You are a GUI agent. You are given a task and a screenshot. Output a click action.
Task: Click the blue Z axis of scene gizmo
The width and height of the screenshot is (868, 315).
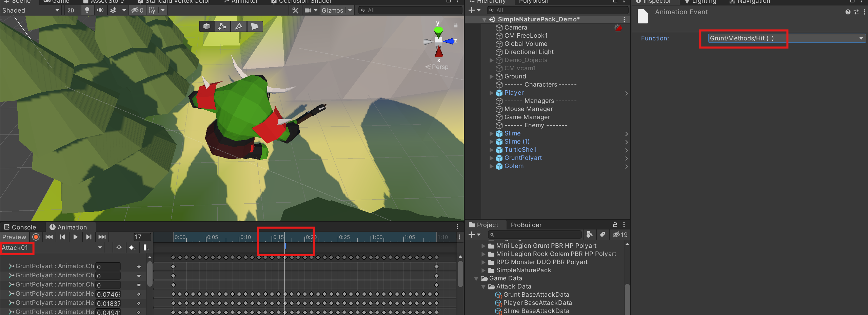tap(449, 41)
